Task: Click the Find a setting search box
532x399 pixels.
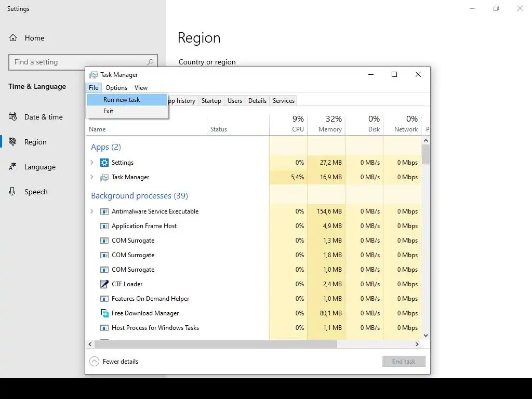Action: (83, 62)
